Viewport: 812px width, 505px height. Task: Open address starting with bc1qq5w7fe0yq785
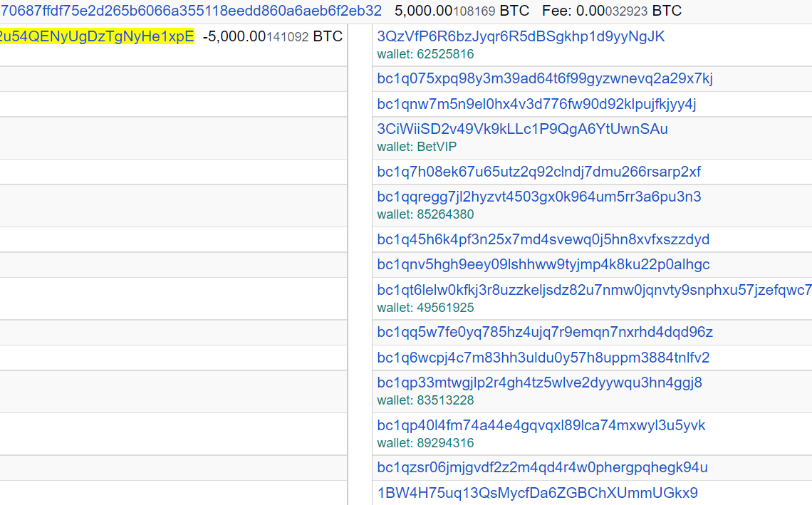click(x=545, y=332)
